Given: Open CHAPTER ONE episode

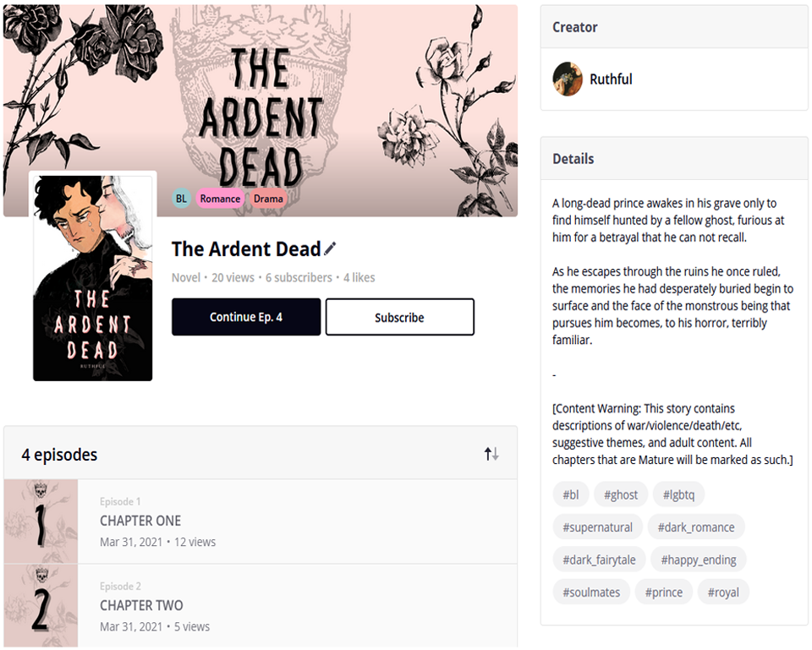Looking at the screenshot, I should [140, 521].
